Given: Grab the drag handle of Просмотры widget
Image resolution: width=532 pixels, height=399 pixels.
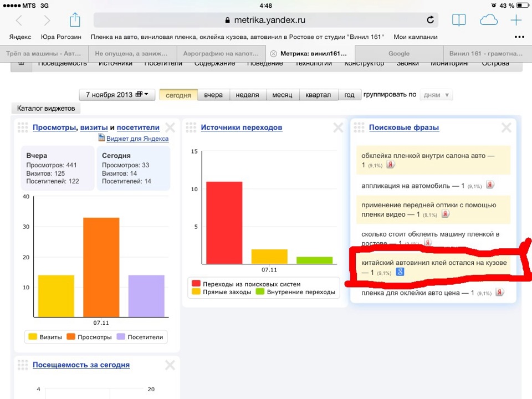Looking at the screenshot, I should click(23, 127).
